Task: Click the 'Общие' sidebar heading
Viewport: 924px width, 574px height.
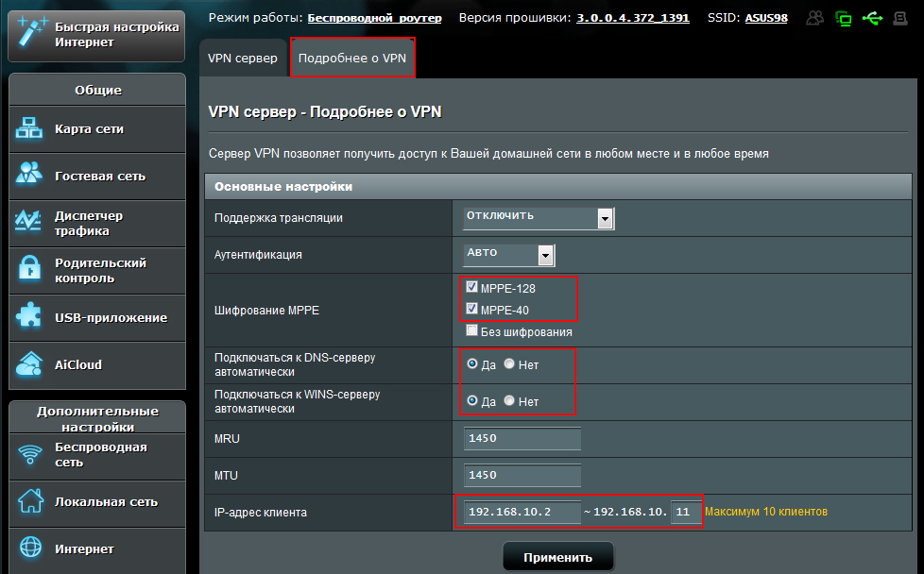Action: [x=98, y=90]
